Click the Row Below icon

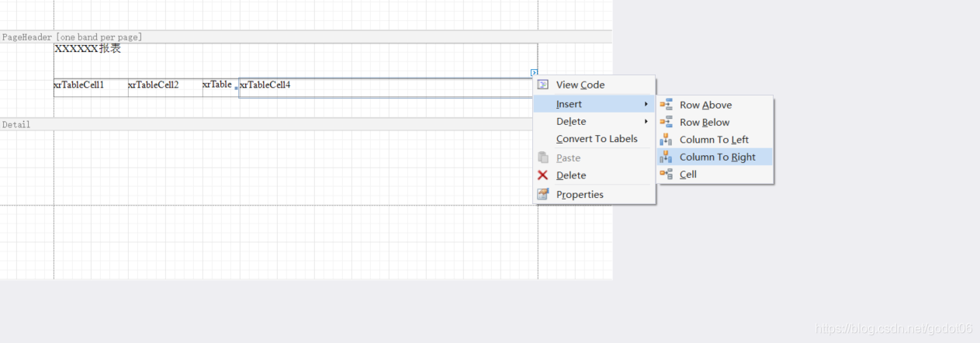(666, 122)
